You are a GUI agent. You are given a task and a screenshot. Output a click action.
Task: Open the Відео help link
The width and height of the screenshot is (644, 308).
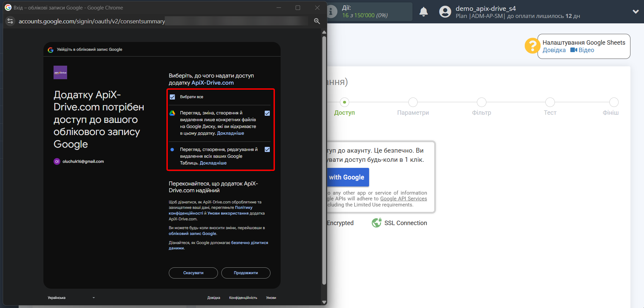(586, 50)
